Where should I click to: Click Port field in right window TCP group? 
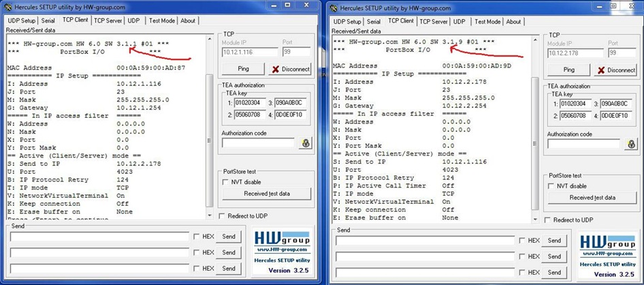click(622, 53)
